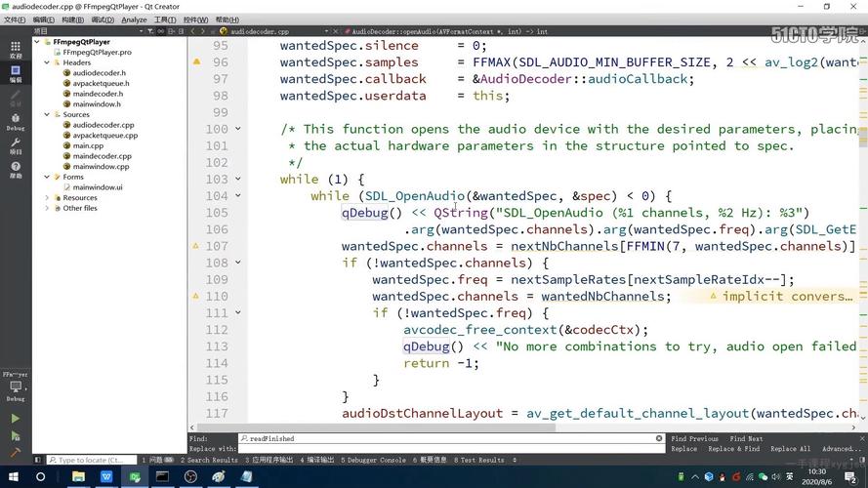Open the Analyze menu
Image resolution: width=868 pixels, height=488 pixels.
pyautogui.click(x=134, y=20)
